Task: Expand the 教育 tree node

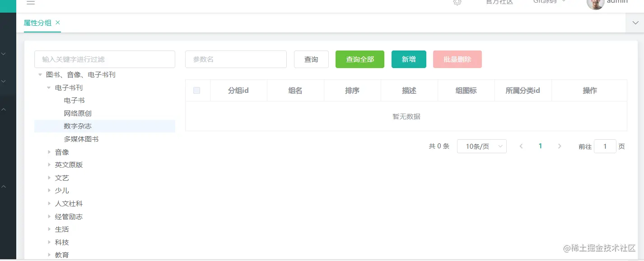Action: 49,255
